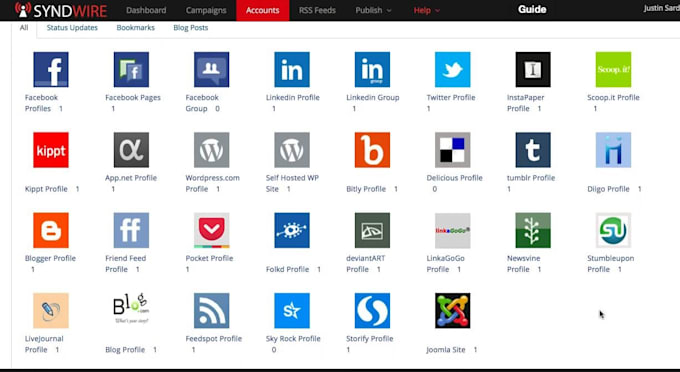This screenshot has width=680, height=372.
Task: Click the deviantART Profile icon
Action: 372,230
